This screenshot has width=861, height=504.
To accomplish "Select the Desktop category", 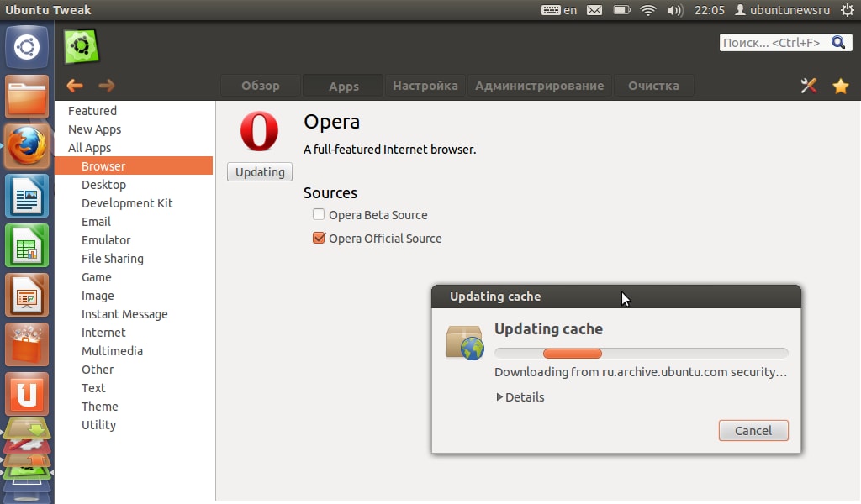I will [134, 184].
